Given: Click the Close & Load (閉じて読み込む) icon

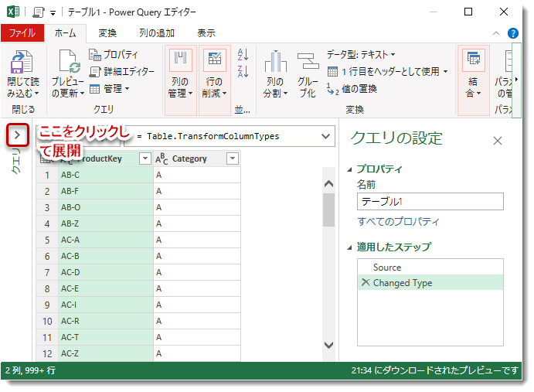Looking at the screenshot, I should coord(21,62).
